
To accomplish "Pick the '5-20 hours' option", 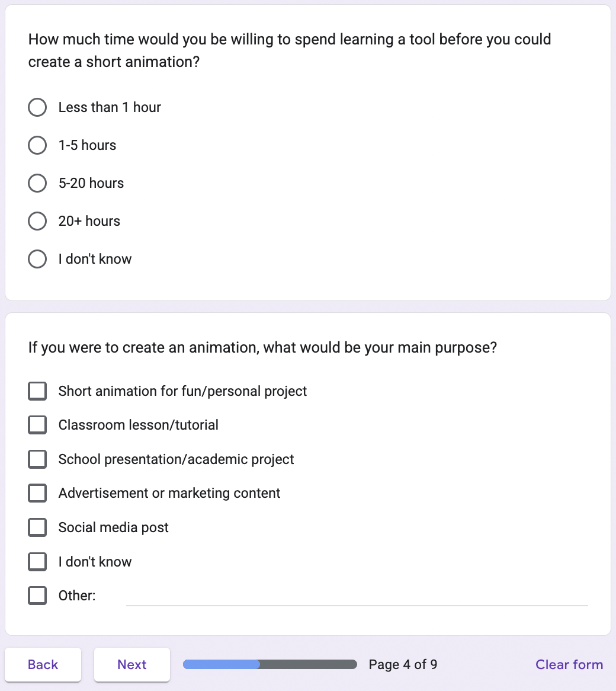I will pos(37,183).
